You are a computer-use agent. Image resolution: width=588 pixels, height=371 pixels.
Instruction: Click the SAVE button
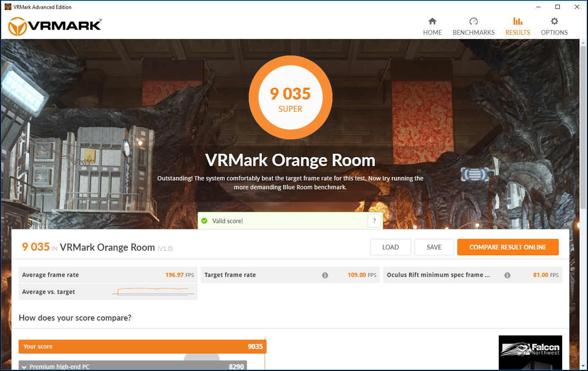(x=434, y=247)
